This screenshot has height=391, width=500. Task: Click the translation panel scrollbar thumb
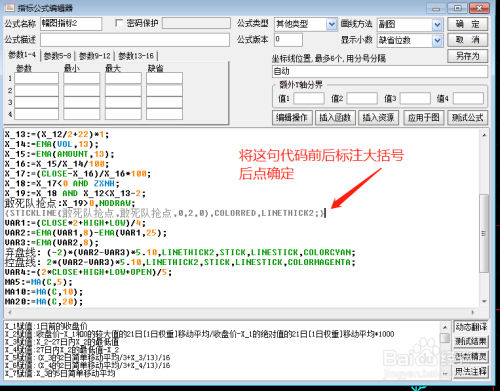click(445, 338)
